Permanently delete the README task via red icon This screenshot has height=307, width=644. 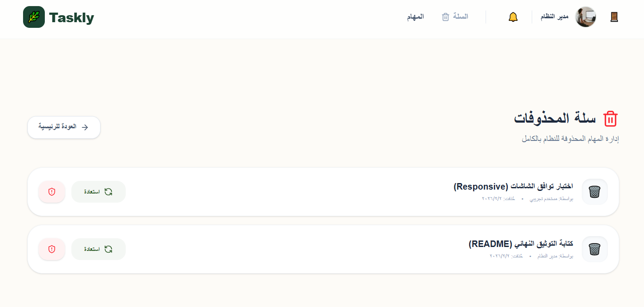(52, 249)
